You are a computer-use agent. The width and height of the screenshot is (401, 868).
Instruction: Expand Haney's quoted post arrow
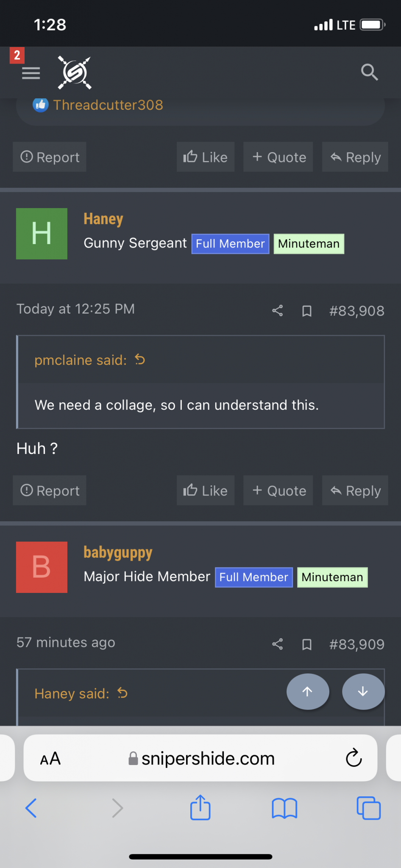pos(123,693)
